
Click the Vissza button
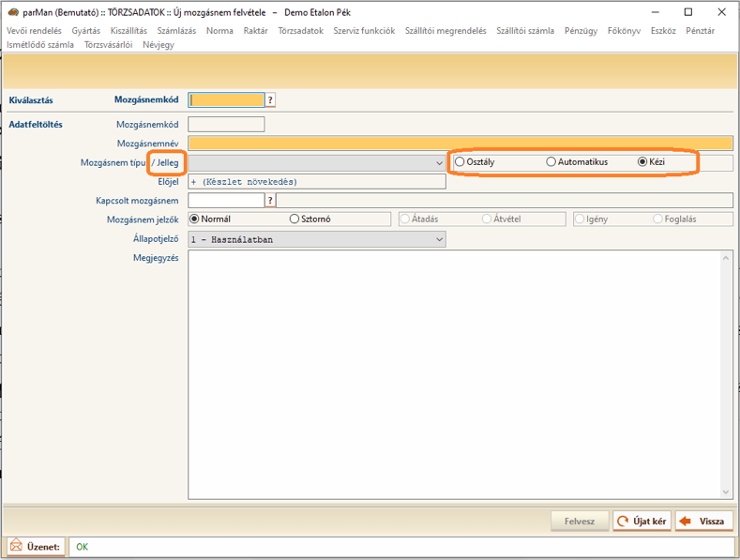[703, 522]
